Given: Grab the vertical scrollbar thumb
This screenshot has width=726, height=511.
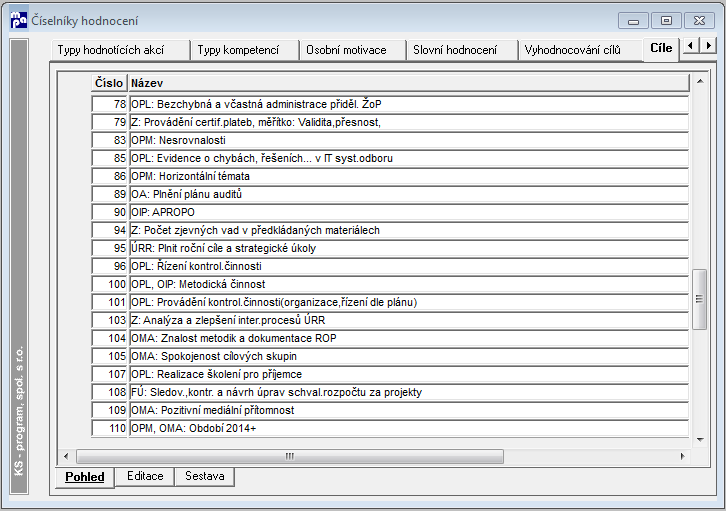Looking at the screenshot, I should 700,299.
